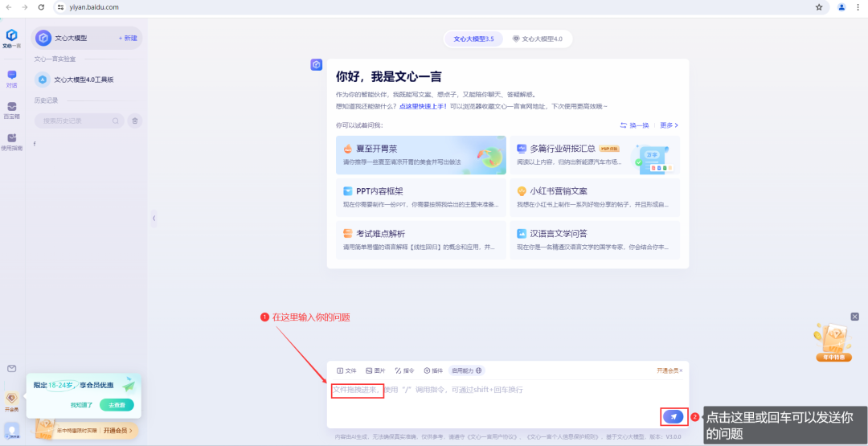
Task: Click the 图片 image upload tool
Action: (x=375, y=370)
